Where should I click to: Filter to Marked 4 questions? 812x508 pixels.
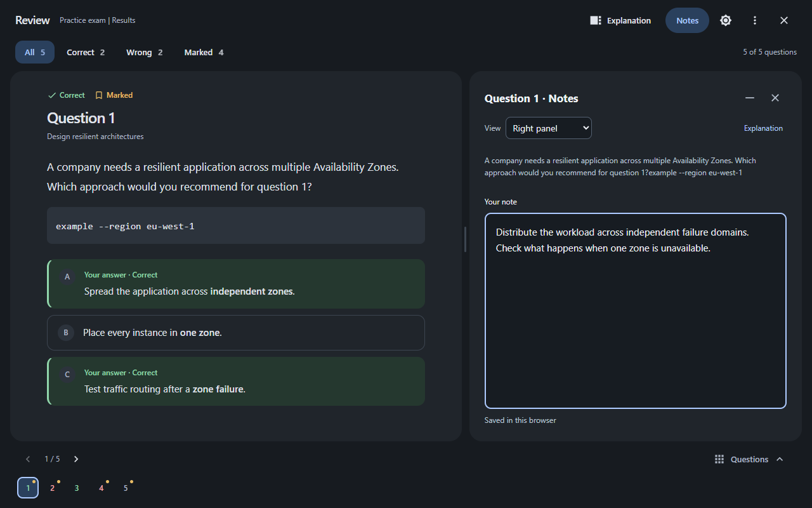coord(204,52)
